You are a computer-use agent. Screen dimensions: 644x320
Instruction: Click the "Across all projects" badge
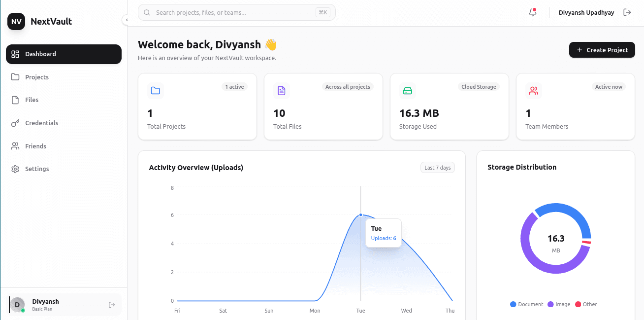pos(348,87)
